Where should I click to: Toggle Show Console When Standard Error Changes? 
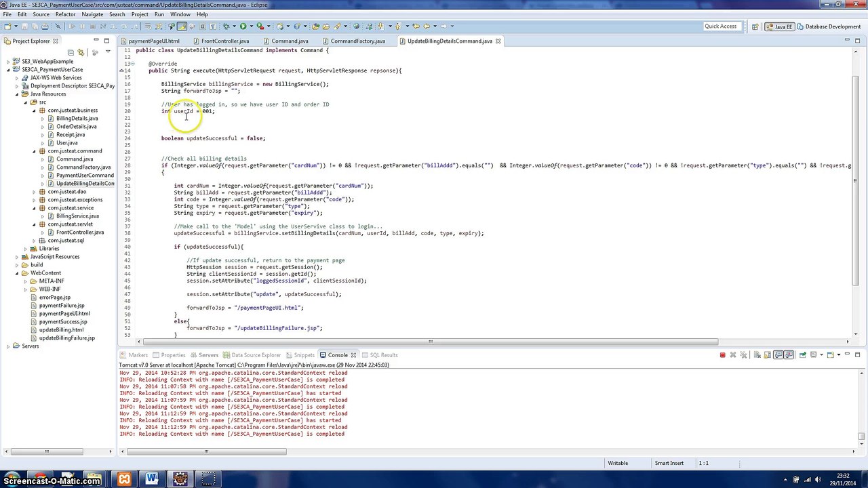click(789, 354)
